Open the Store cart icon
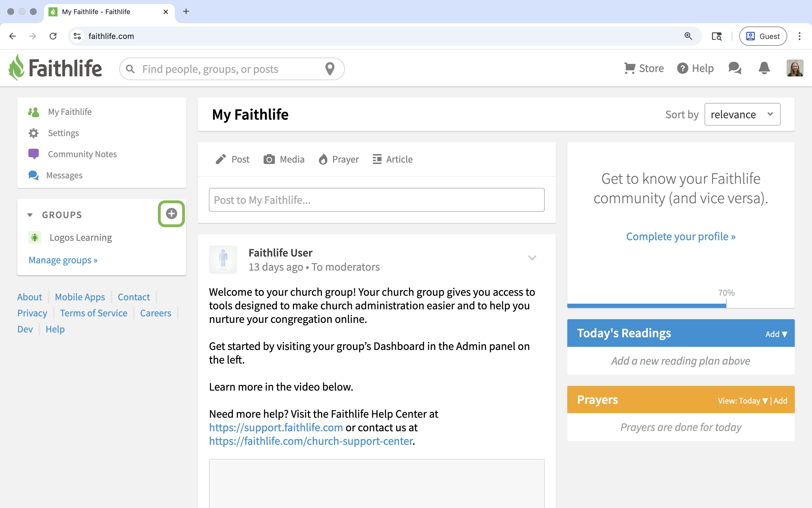 pyautogui.click(x=630, y=68)
